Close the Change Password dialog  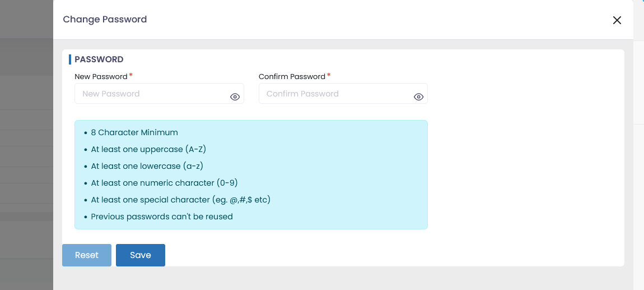(x=617, y=20)
